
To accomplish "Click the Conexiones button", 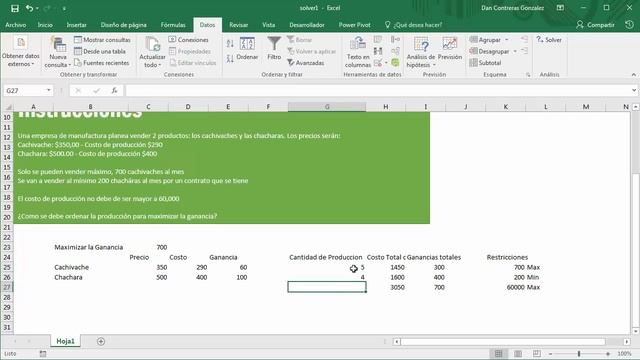I will [188, 40].
